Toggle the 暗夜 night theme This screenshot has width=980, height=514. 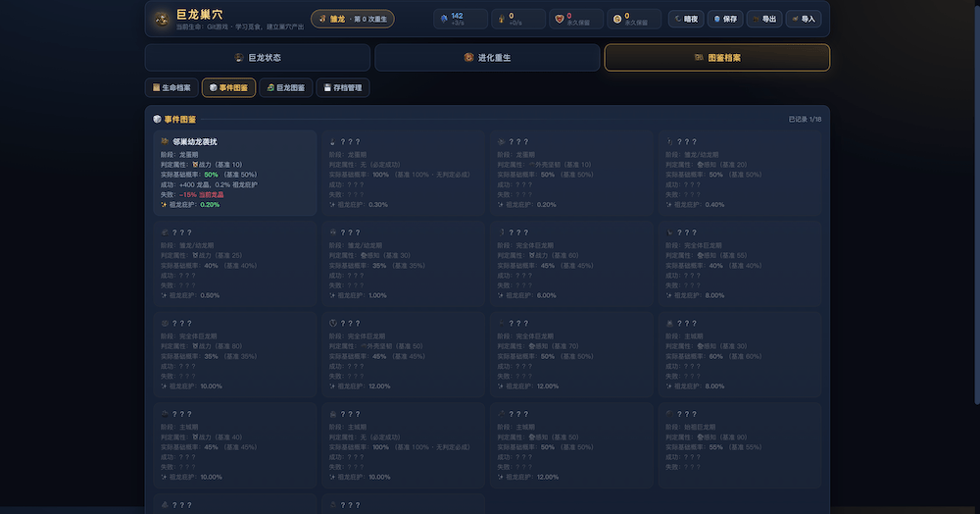click(686, 19)
